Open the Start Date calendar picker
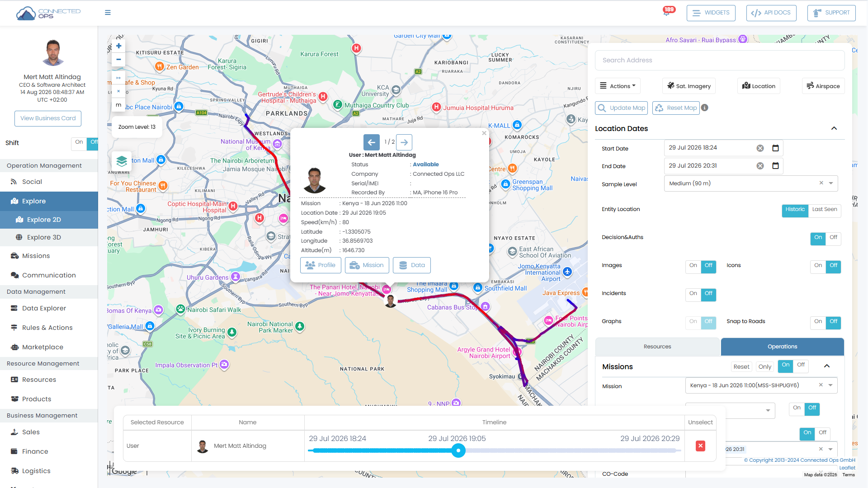This screenshot has height=488, width=868. (775, 148)
